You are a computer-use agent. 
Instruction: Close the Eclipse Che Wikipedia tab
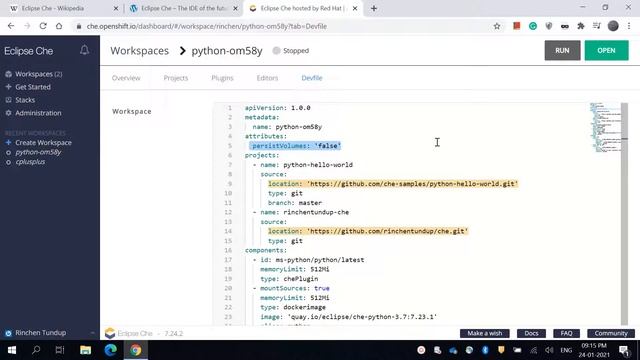[116, 8]
